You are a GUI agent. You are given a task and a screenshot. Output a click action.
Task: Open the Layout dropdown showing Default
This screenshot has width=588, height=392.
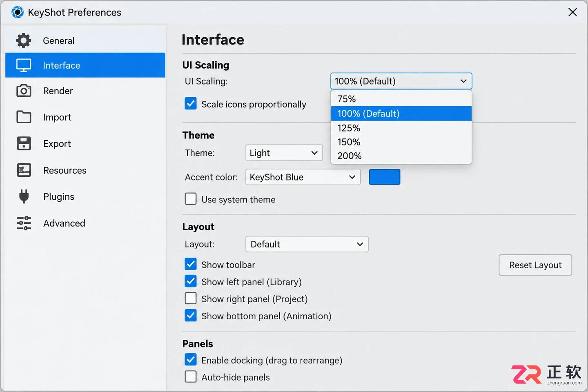pyautogui.click(x=307, y=244)
